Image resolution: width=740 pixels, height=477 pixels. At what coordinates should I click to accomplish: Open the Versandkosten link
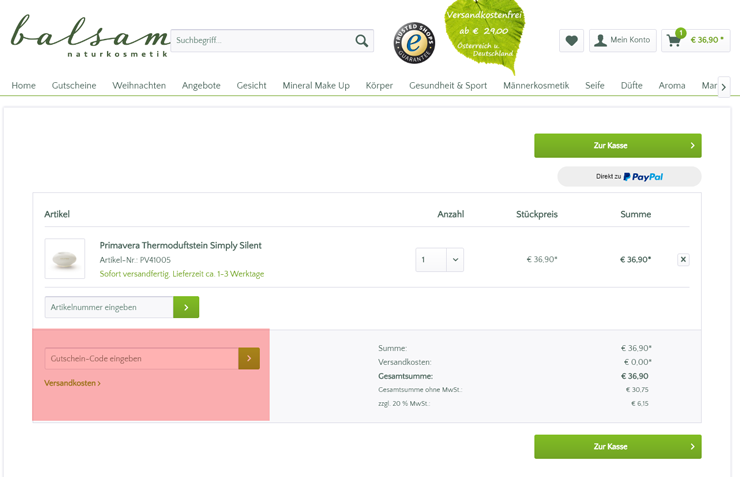click(x=72, y=383)
